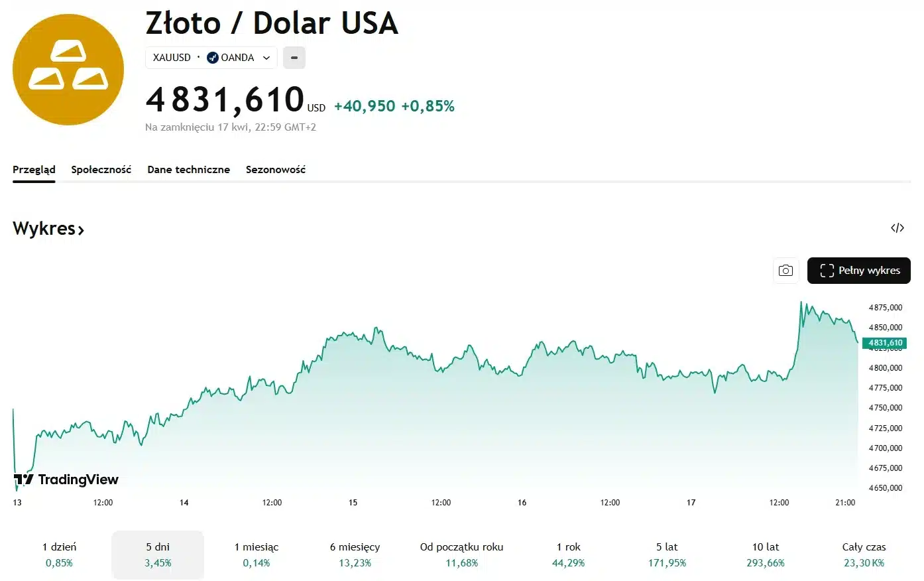
Task: Switch to the Przegląd tab
Action: click(x=34, y=170)
